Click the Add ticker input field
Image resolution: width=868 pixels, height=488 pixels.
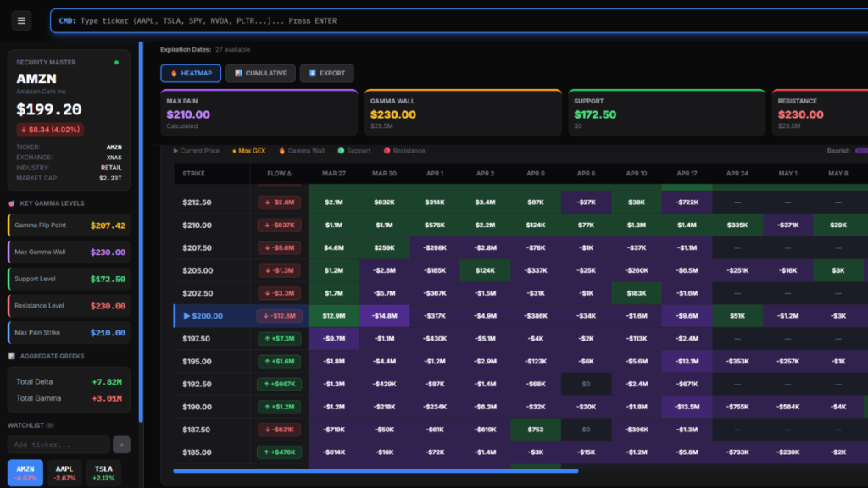point(58,445)
